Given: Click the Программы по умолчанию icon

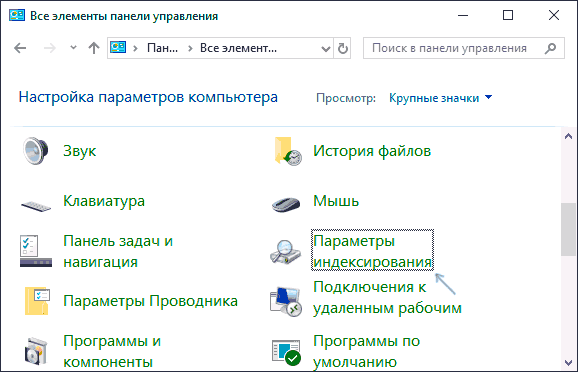Looking at the screenshot, I should [286, 353].
